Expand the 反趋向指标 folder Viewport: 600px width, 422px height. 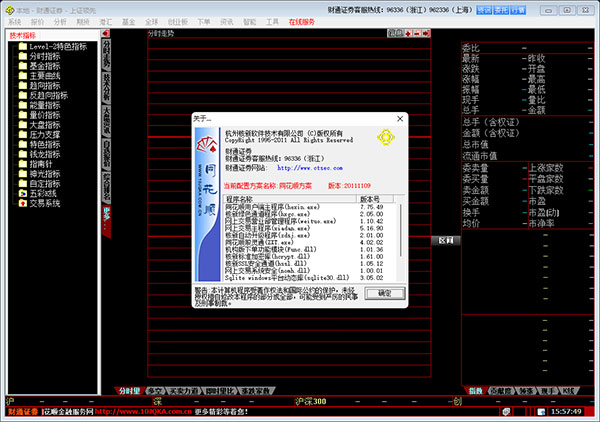(44, 96)
